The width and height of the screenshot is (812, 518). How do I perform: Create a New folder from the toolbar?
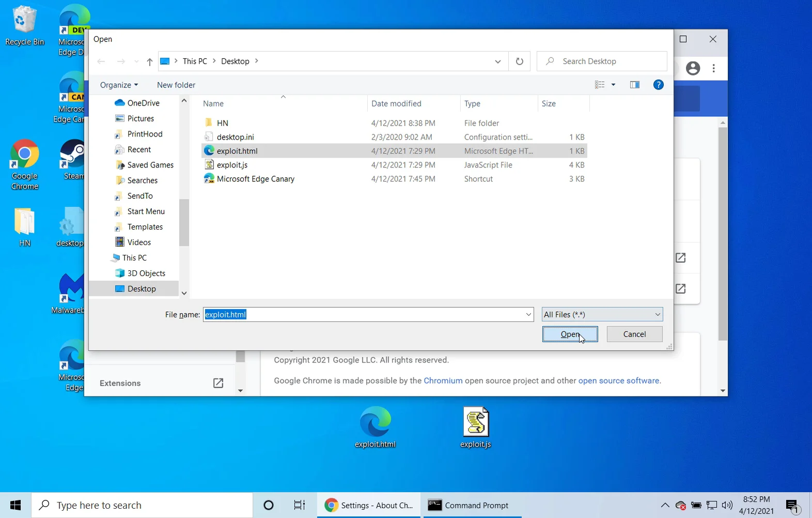point(176,85)
